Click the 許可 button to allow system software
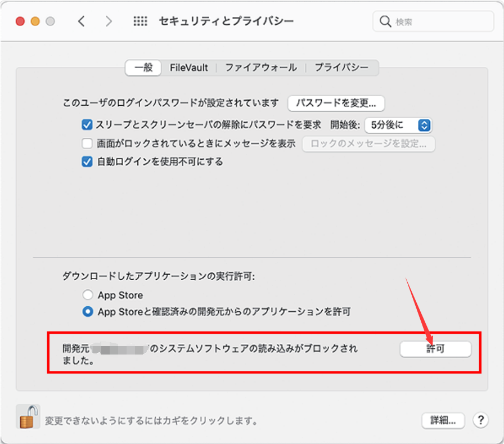The height and width of the screenshot is (444, 504). point(436,349)
